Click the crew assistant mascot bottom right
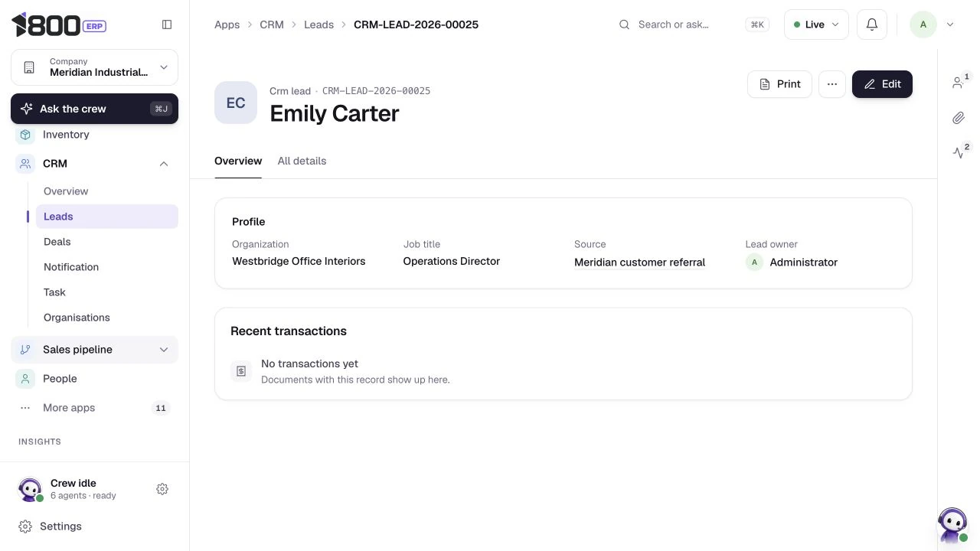Screen dimensions: 980x551 (x=952, y=525)
